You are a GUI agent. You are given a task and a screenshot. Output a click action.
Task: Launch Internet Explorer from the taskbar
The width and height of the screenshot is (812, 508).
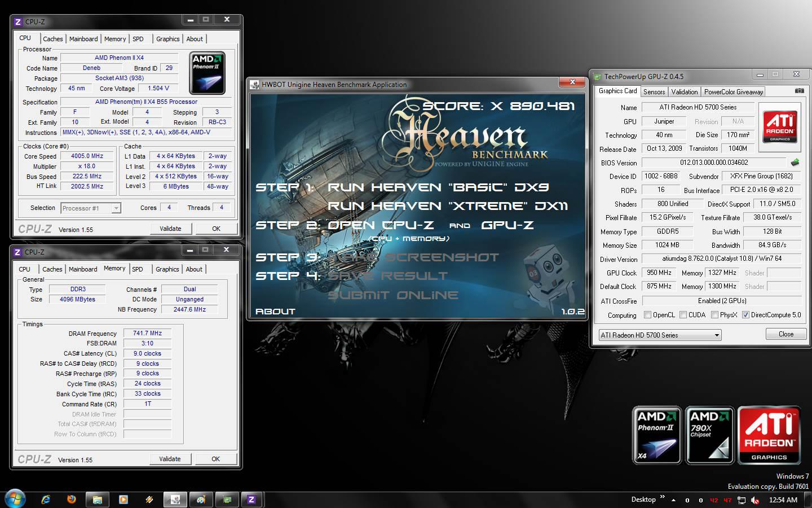(46, 500)
